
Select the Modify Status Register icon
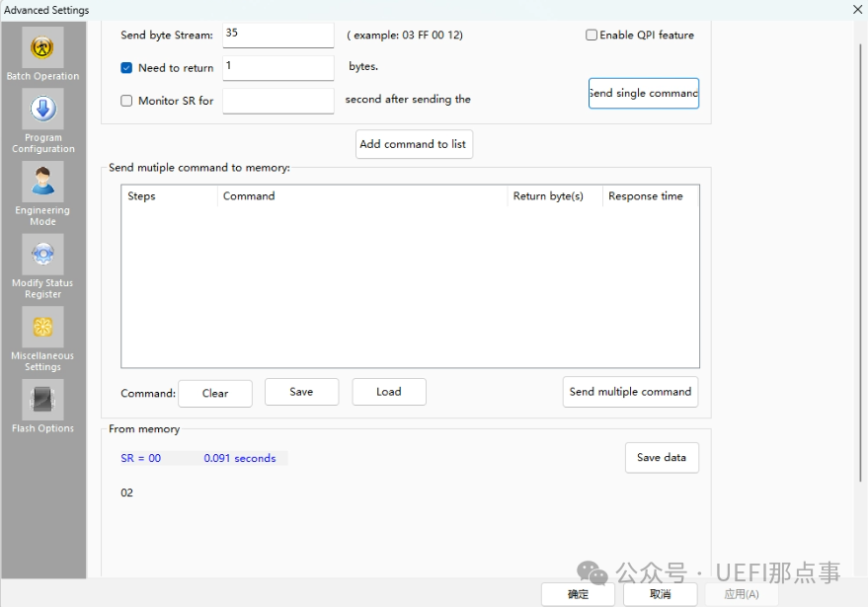point(42,255)
